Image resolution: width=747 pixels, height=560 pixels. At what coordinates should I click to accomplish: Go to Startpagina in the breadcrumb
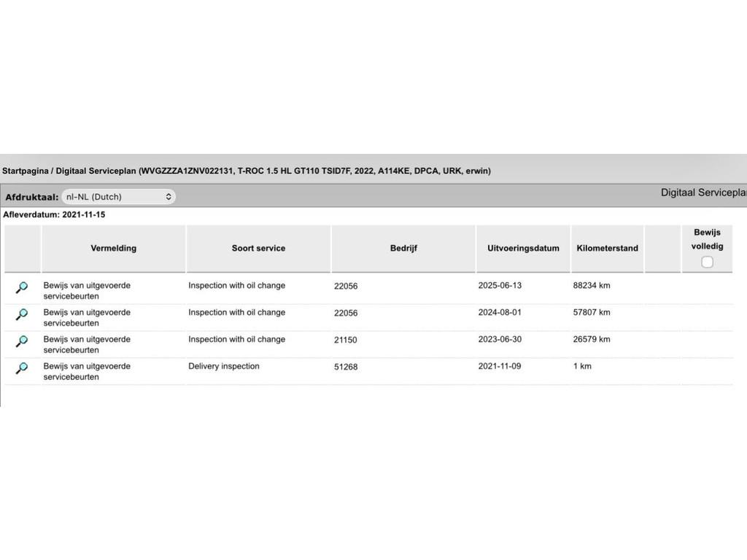tap(25, 171)
